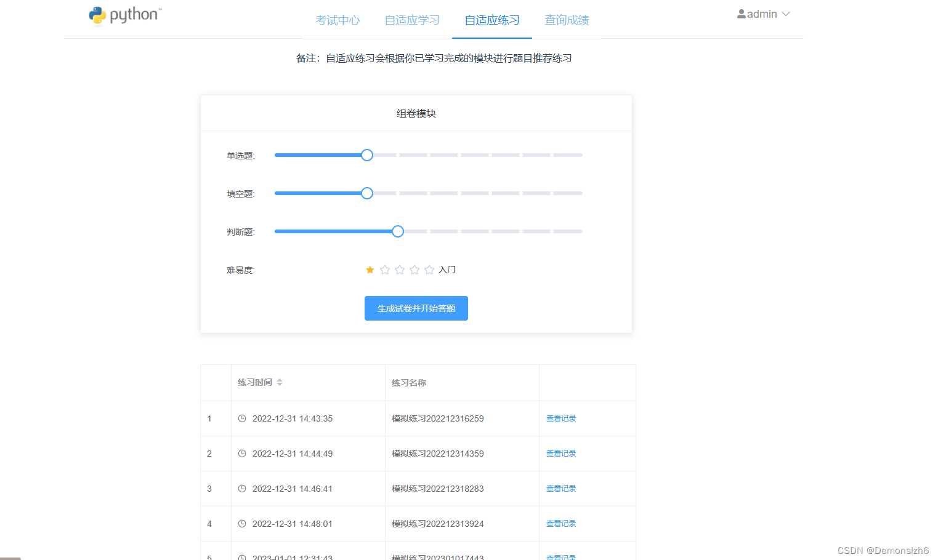The image size is (938, 560).
Task: Open 查看记录 for 模拟练习202212318283
Action: click(x=561, y=489)
